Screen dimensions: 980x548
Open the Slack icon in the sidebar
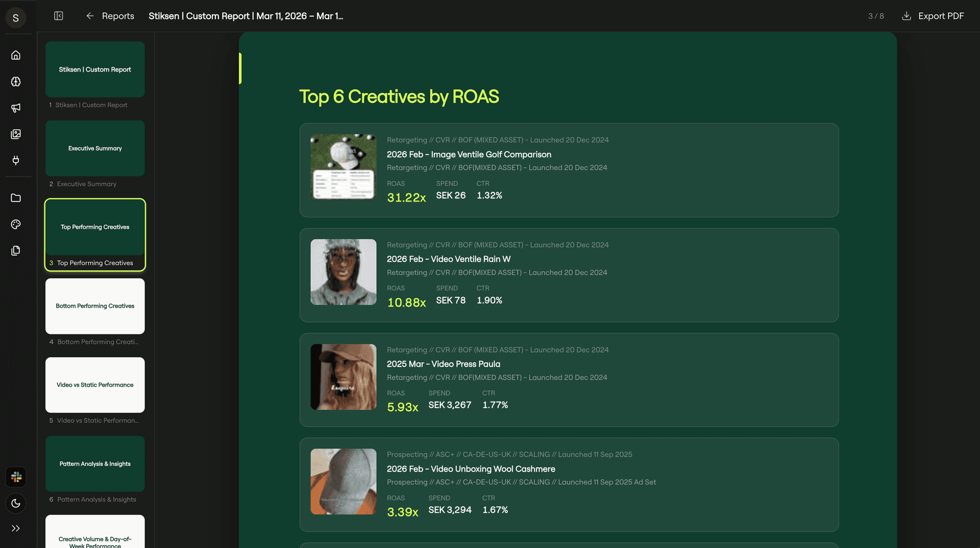(x=16, y=477)
